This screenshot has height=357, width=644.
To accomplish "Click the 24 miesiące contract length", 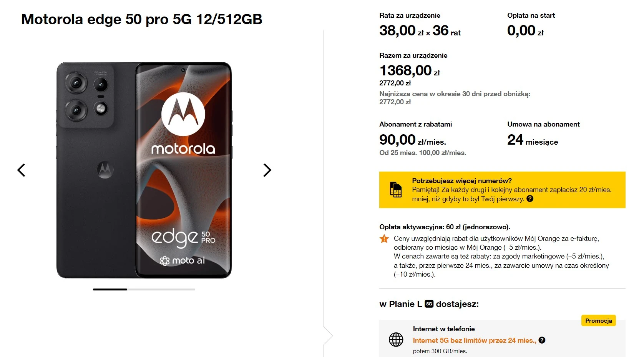I will pyautogui.click(x=533, y=140).
